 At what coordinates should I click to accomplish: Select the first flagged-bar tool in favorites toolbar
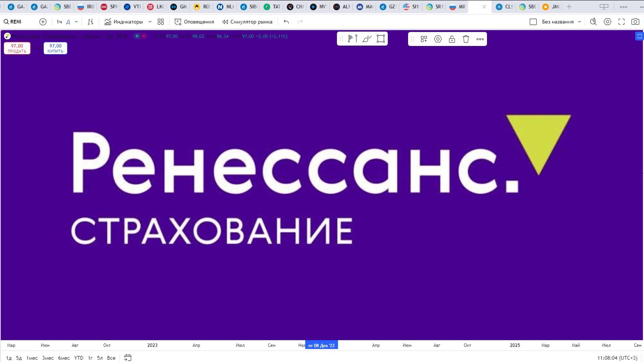pyautogui.click(x=350, y=39)
